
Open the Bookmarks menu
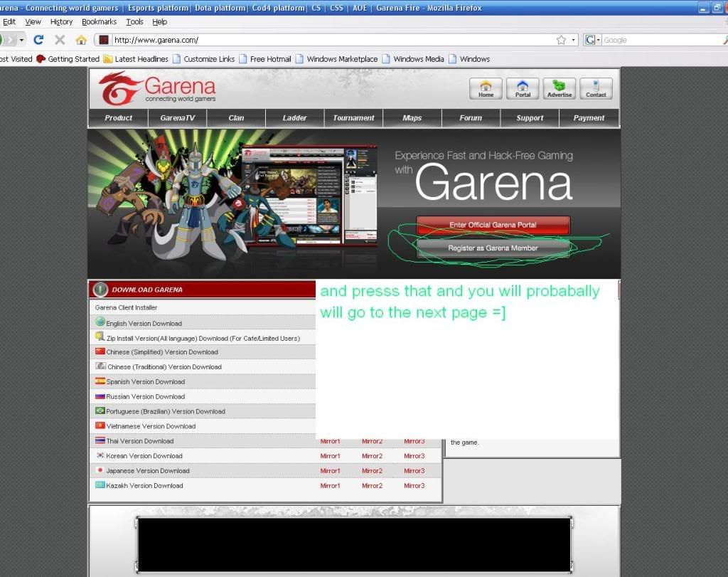pos(99,22)
